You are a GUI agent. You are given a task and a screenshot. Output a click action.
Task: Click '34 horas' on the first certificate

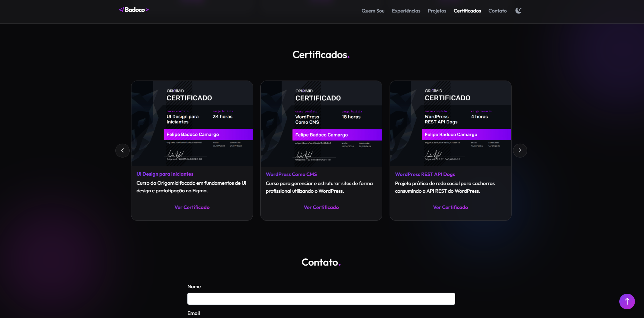tap(222, 117)
